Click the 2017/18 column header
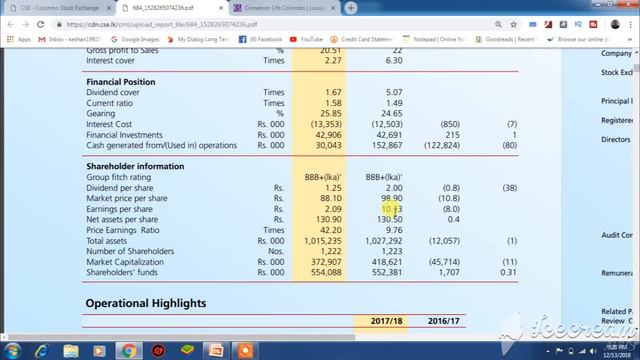Screen dimensions: 640x360 [x=386, y=321]
